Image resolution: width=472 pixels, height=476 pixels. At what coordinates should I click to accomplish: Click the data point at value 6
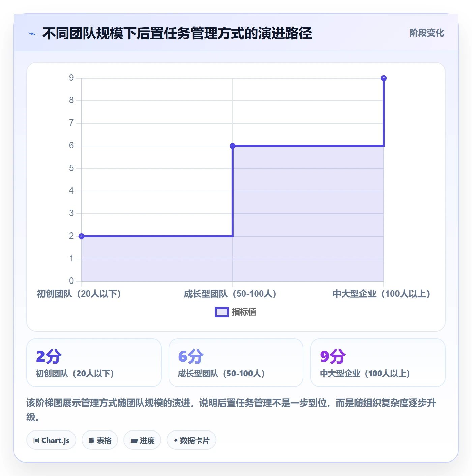click(x=233, y=146)
